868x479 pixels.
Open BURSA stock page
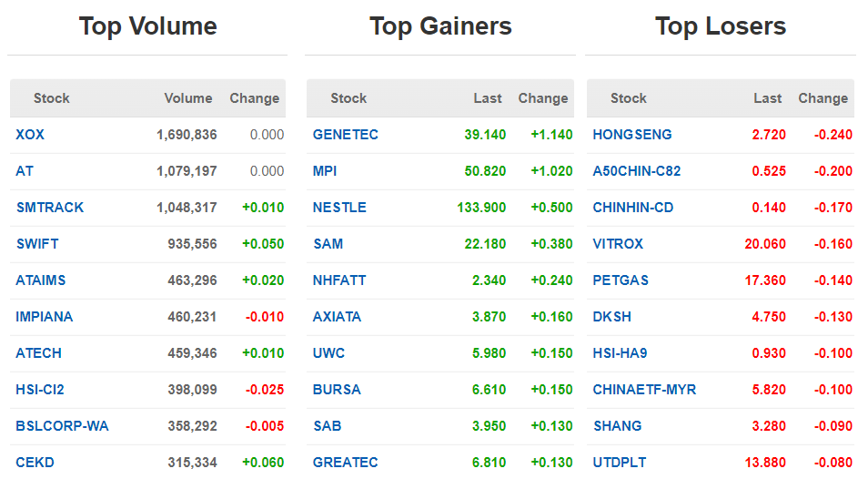coord(337,390)
